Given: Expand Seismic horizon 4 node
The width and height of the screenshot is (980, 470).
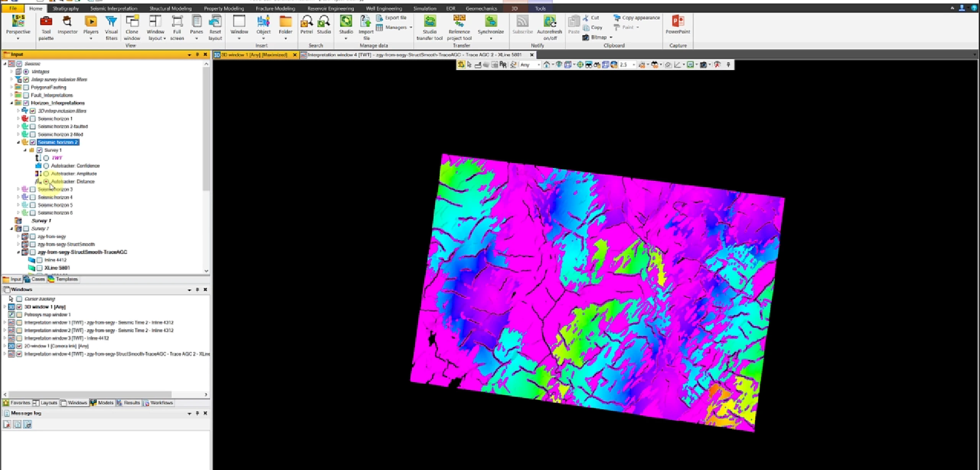Looking at the screenshot, I should (18, 197).
